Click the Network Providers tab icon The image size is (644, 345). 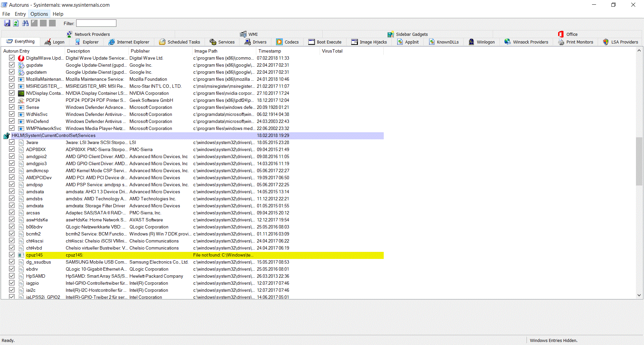(69, 34)
